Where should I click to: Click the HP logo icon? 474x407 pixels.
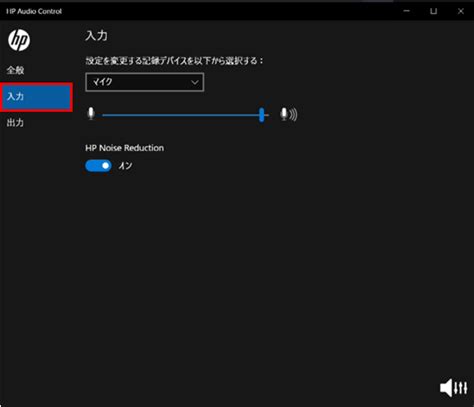(19, 40)
